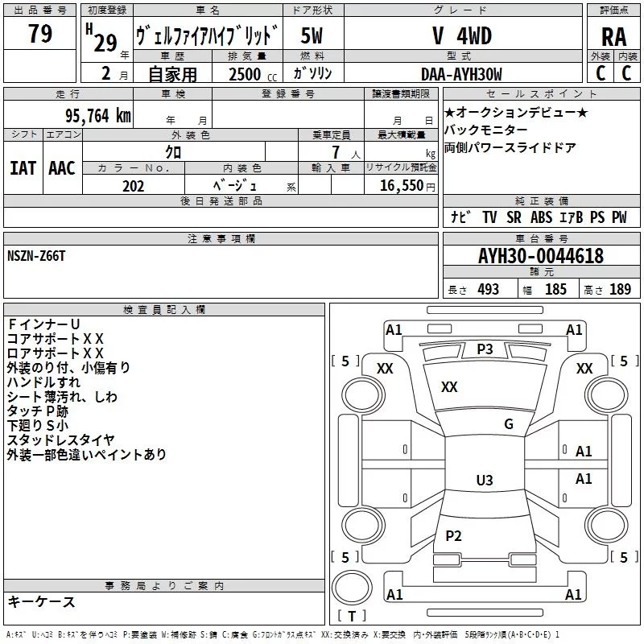Click the overall score "RA"
The width and height of the screenshot is (644, 644).
point(614,36)
